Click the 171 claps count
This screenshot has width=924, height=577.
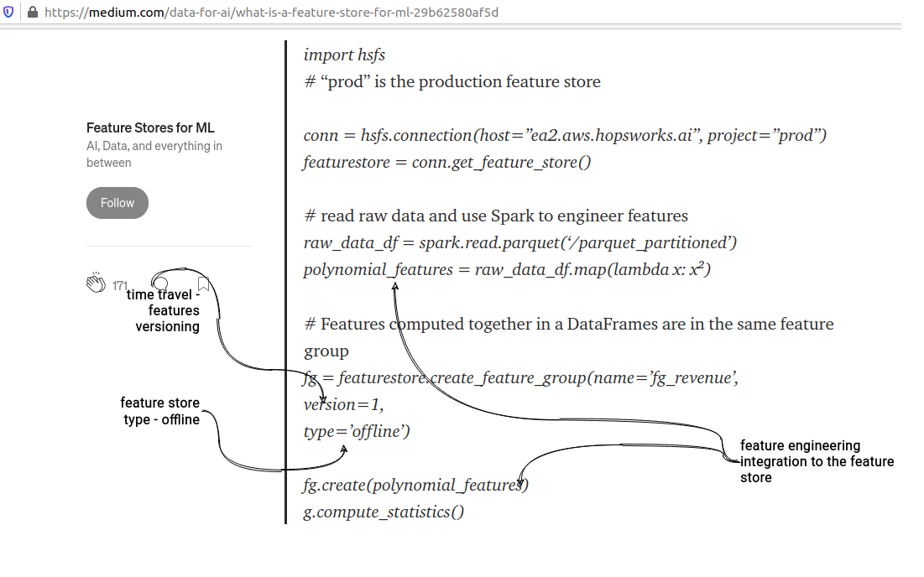(120, 285)
